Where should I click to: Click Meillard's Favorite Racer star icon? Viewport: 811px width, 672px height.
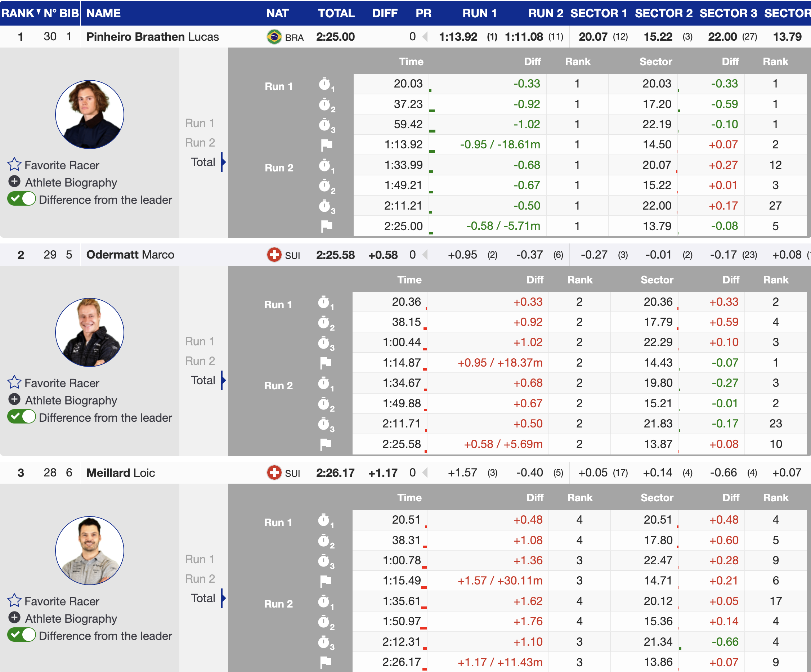click(14, 601)
